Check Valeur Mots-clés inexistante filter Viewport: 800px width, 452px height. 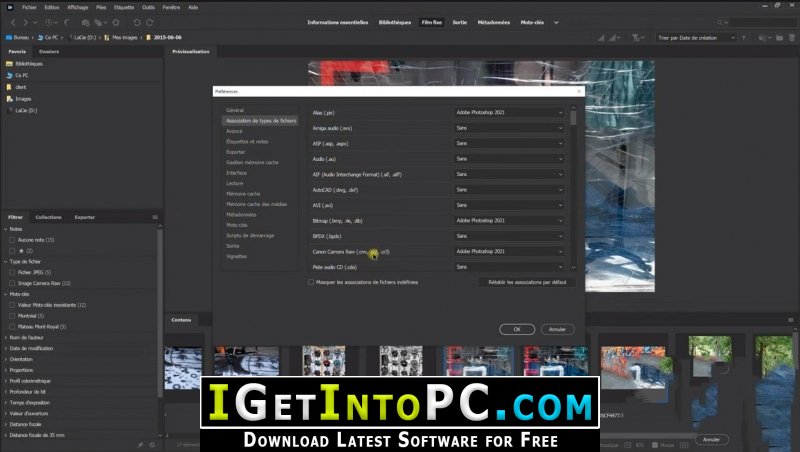[x=12, y=305]
